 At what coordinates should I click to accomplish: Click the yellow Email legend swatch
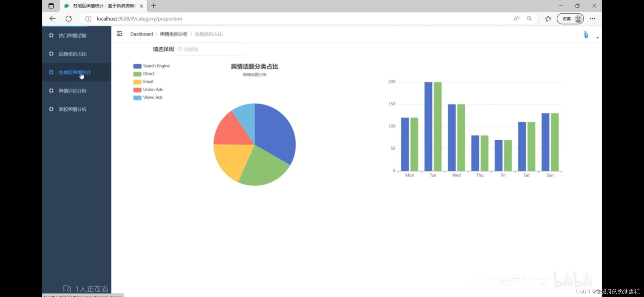[137, 82]
